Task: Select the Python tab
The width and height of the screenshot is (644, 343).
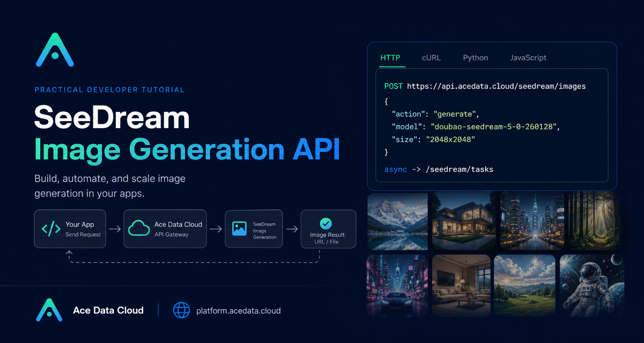Action: click(475, 58)
